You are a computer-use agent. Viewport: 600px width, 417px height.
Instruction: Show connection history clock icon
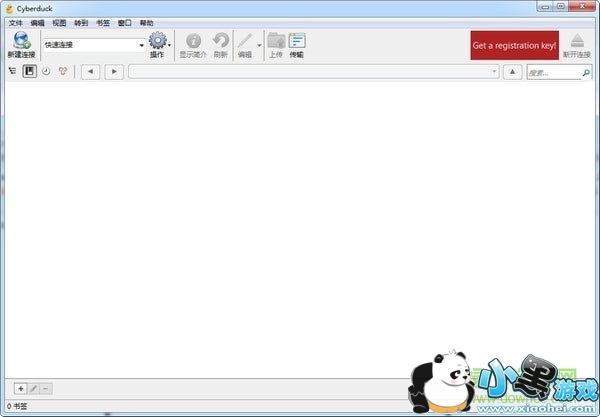(x=46, y=71)
